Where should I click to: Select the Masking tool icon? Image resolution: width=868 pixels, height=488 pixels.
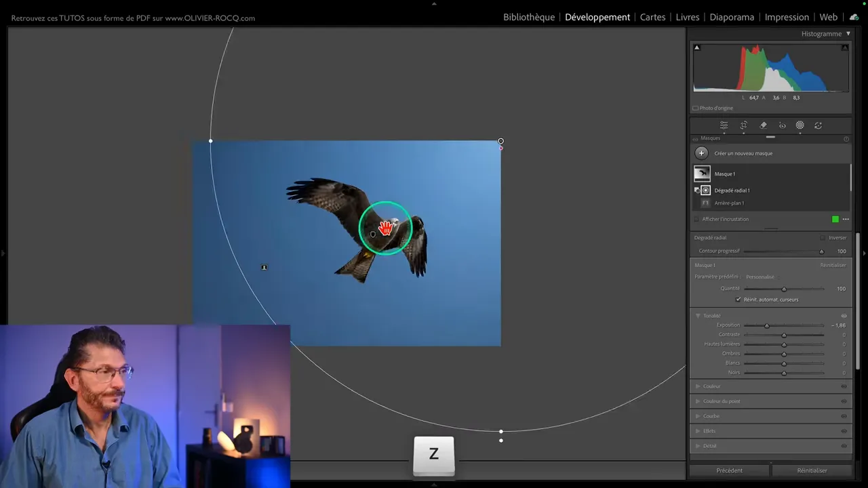tap(800, 125)
